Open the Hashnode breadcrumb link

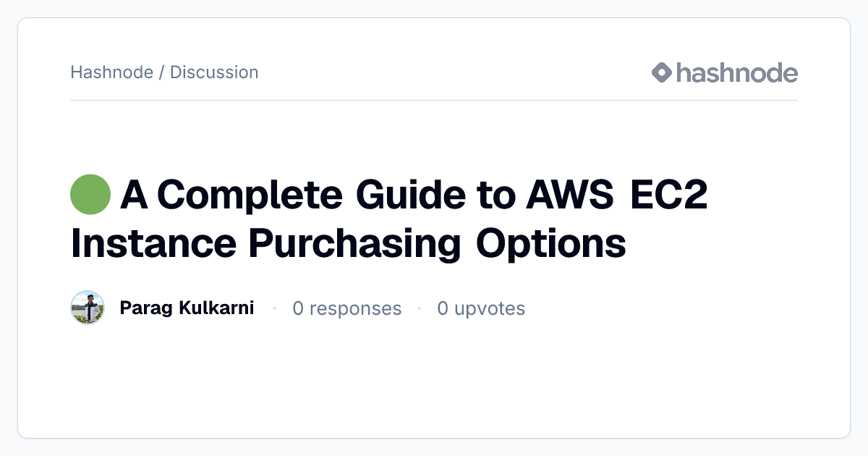point(111,72)
